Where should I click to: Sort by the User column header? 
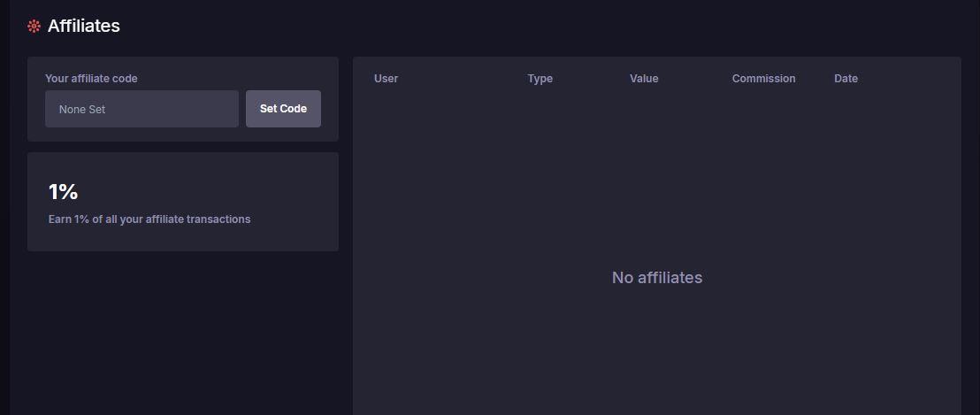tap(386, 79)
